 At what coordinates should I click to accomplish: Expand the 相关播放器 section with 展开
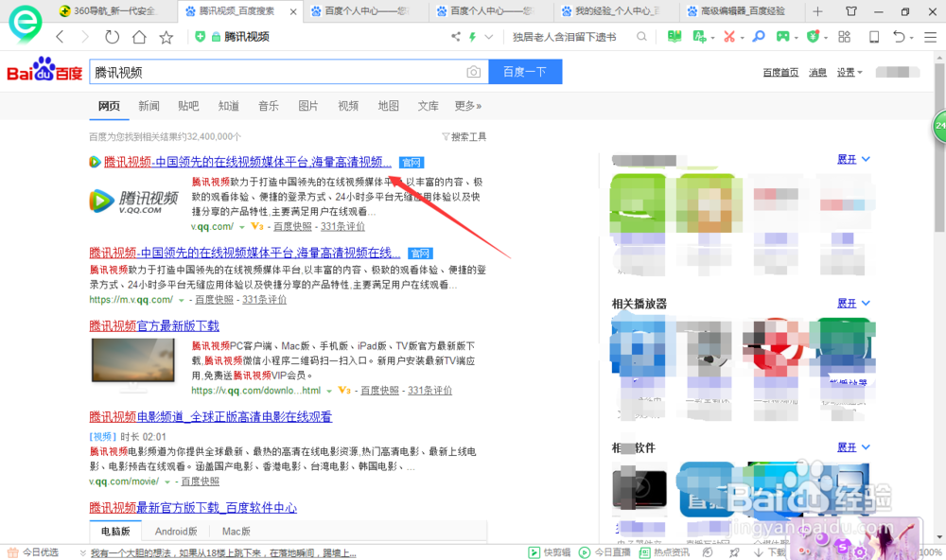pyautogui.click(x=853, y=303)
